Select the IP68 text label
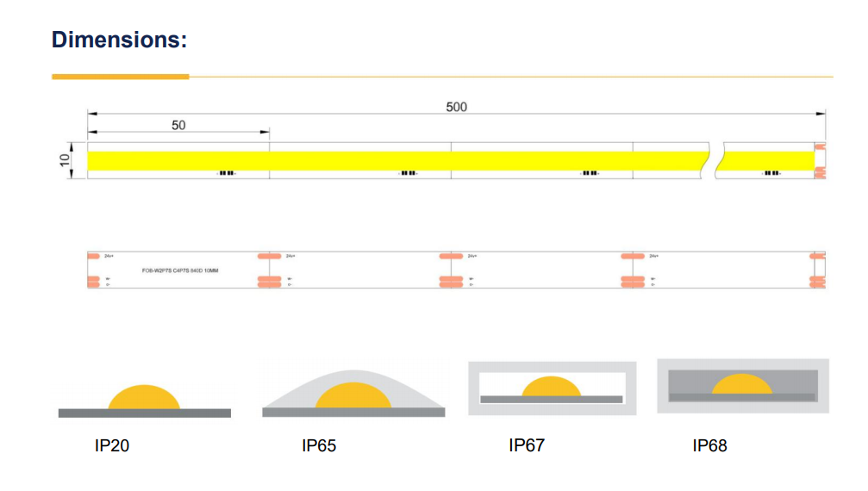 709,446
